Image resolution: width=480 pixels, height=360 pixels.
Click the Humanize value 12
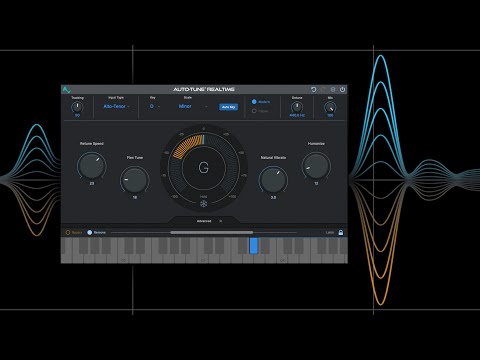click(316, 183)
